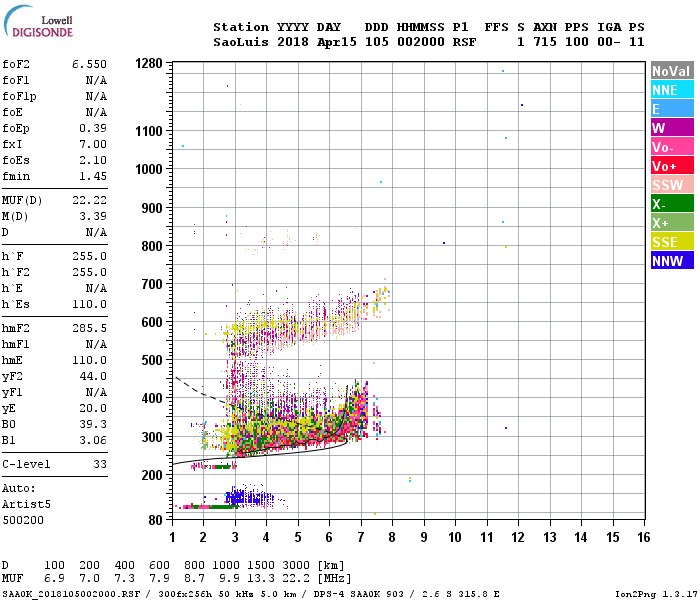Click the 1100 km height axis label
Viewport: 700px width, 600px height.
point(149,131)
